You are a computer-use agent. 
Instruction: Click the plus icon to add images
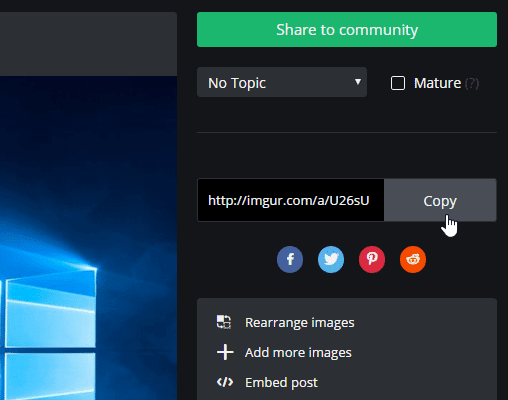(225, 352)
